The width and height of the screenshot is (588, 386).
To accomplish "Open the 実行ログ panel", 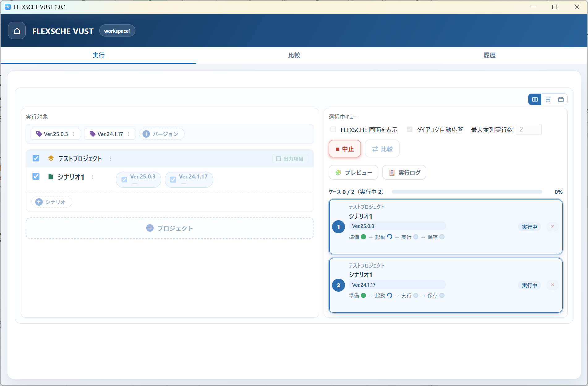I will [x=404, y=173].
